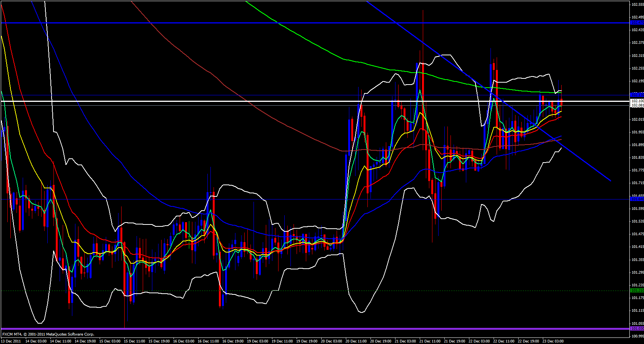644x344 pixels.
Task: Click the 101.175 price axis label
Action: click(637, 298)
